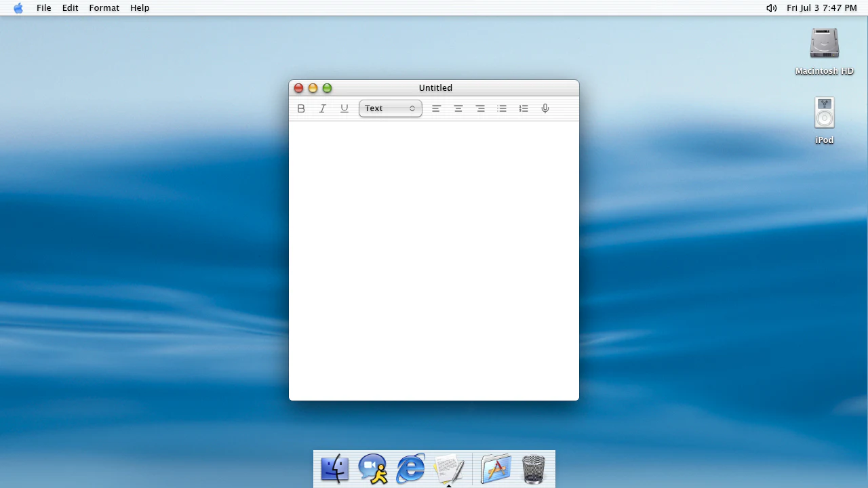Open Finder from the dock
The image size is (868, 488).
(x=335, y=469)
